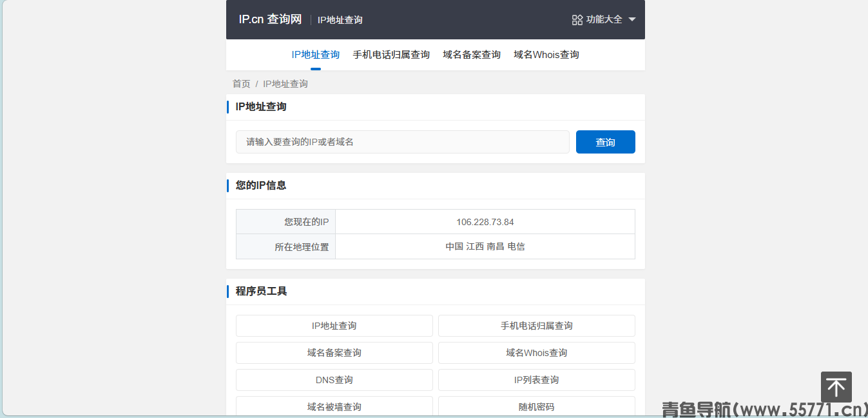868x418 pixels.
Task: Click the 您的IP信息 section heading
Action: pyautogui.click(x=261, y=186)
